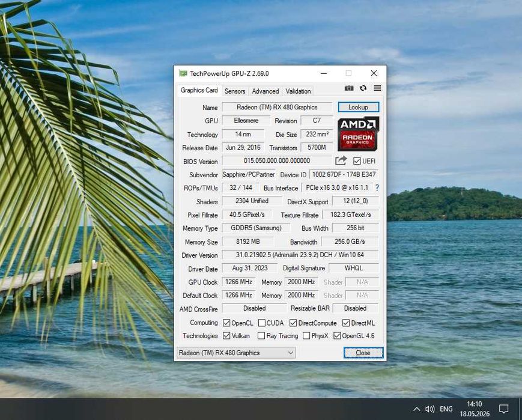Click the BIOS Version field value
Viewport: 522px width, 420px height.
coord(277,161)
